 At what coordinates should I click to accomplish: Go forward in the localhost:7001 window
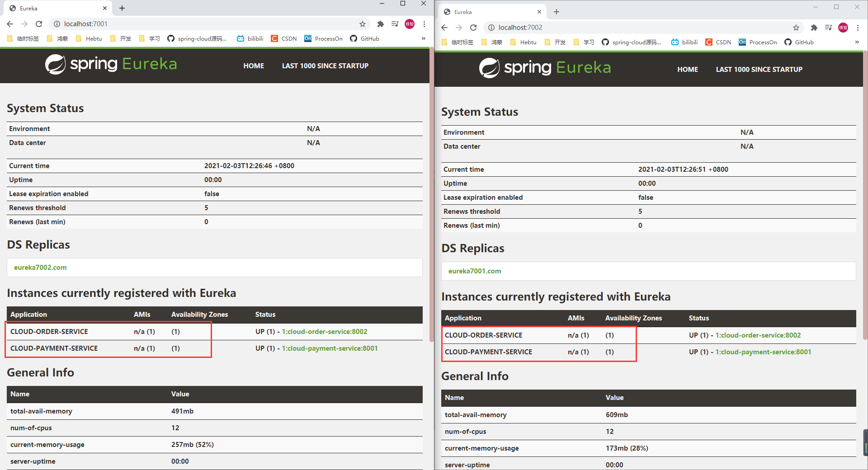point(24,24)
